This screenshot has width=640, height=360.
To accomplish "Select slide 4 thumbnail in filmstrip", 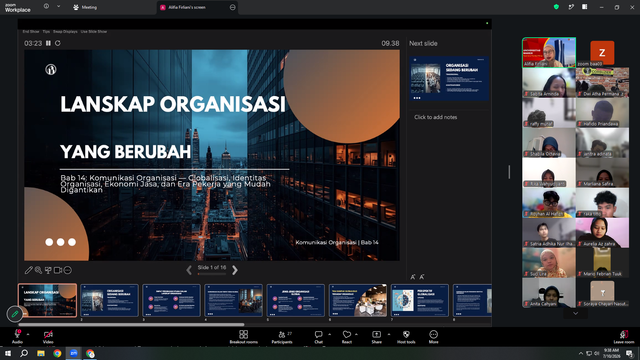I will click(233, 300).
